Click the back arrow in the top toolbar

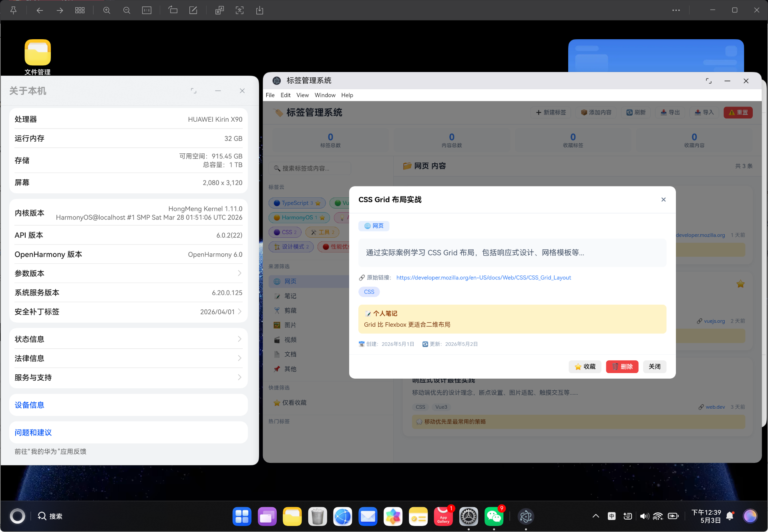pyautogui.click(x=39, y=10)
